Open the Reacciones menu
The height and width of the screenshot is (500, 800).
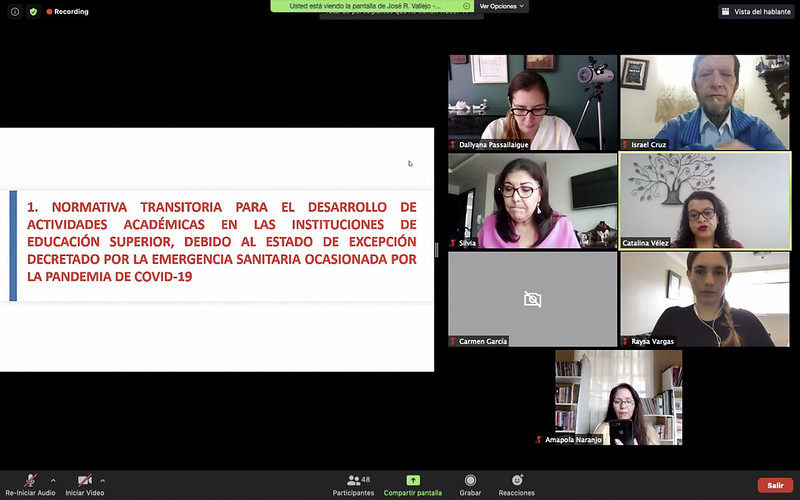click(517, 480)
